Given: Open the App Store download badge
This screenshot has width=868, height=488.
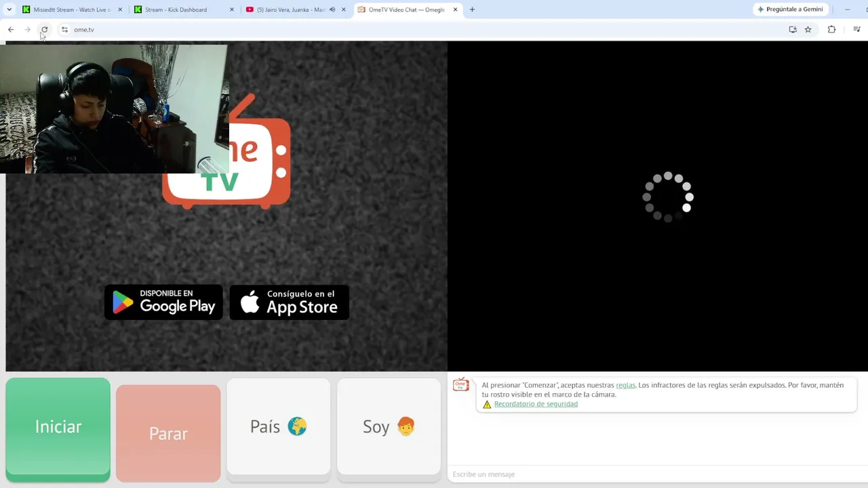Looking at the screenshot, I should [x=290, y=302].
